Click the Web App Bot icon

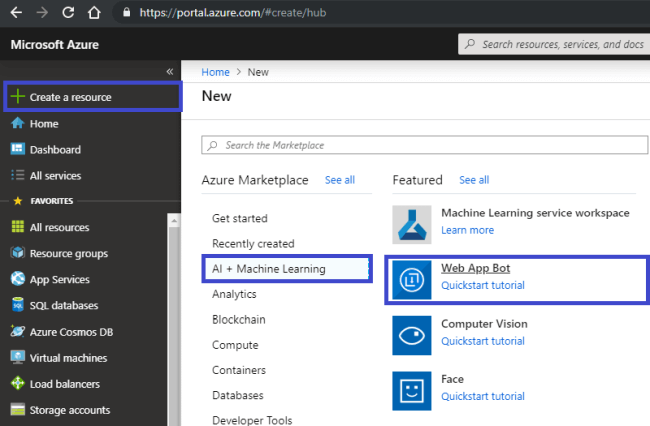coord(412,280)
